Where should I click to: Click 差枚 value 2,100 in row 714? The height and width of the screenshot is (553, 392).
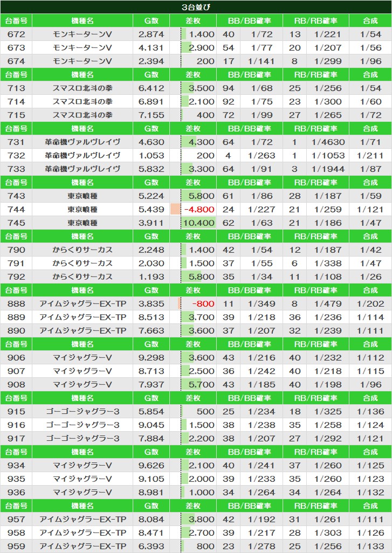201,101
